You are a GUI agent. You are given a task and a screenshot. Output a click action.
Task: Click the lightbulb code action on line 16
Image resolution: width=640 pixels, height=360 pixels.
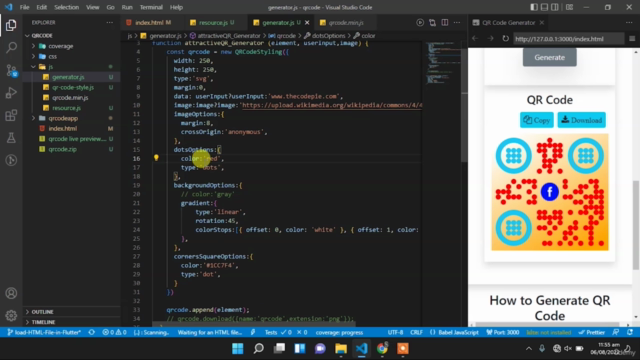pos(156,158)
